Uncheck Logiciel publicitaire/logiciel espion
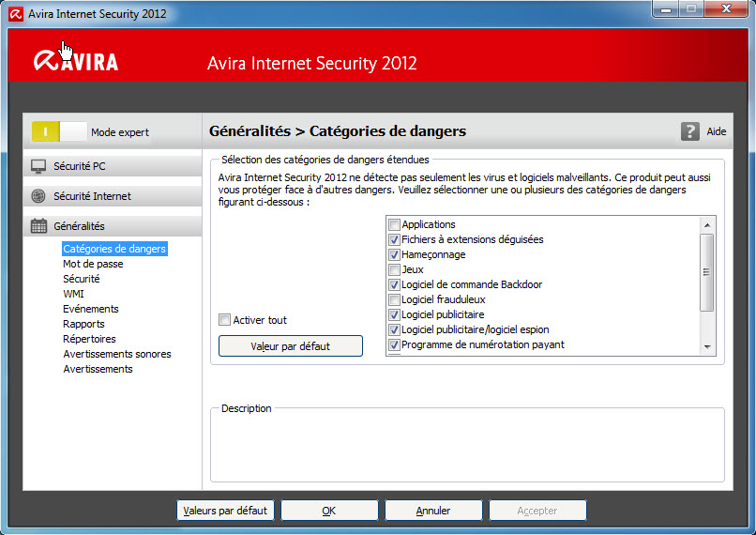The width and height of the screenshot is (756, 535). (x=394, y=330)
